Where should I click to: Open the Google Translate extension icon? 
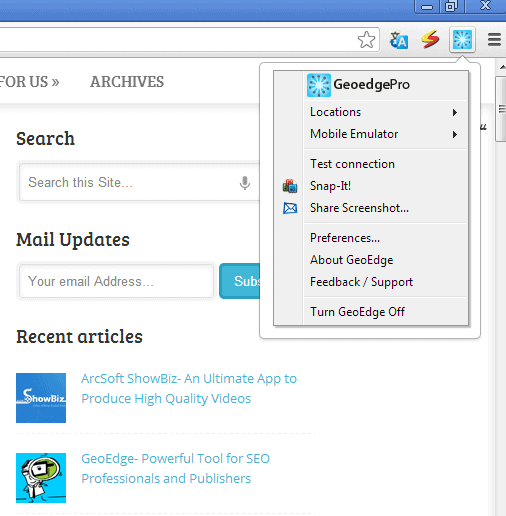pos(399,40)
